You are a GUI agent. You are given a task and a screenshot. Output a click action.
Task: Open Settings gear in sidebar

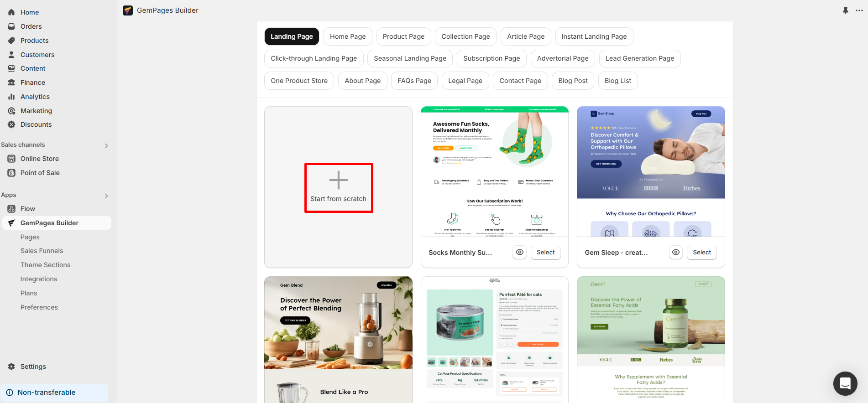pos(11,367)
